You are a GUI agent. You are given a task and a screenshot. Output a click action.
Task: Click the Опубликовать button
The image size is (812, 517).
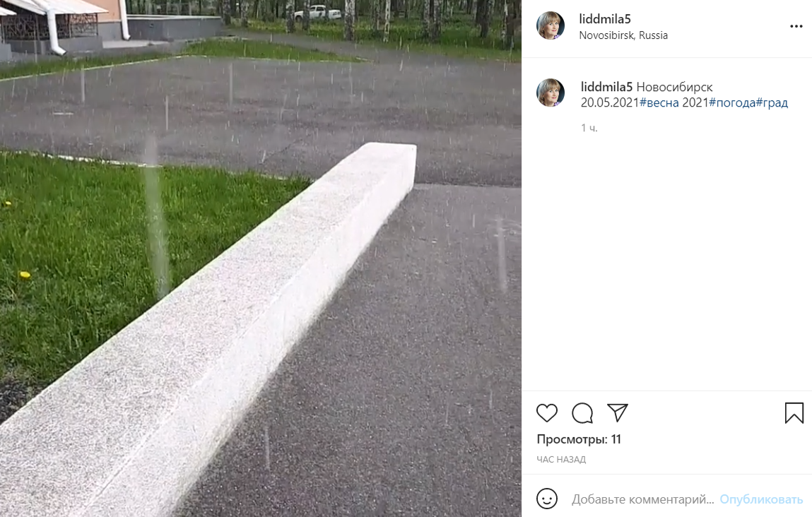(761, 499)
